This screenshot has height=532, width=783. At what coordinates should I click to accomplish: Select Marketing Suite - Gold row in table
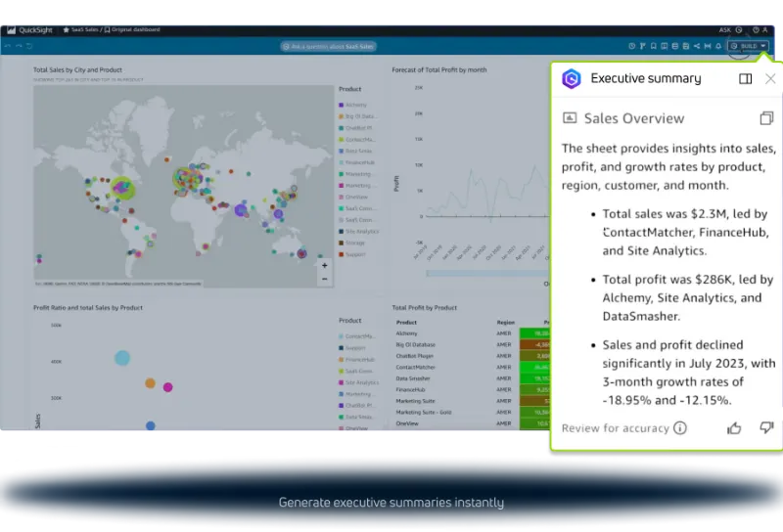pyautogui.click(x=472, y=413)
